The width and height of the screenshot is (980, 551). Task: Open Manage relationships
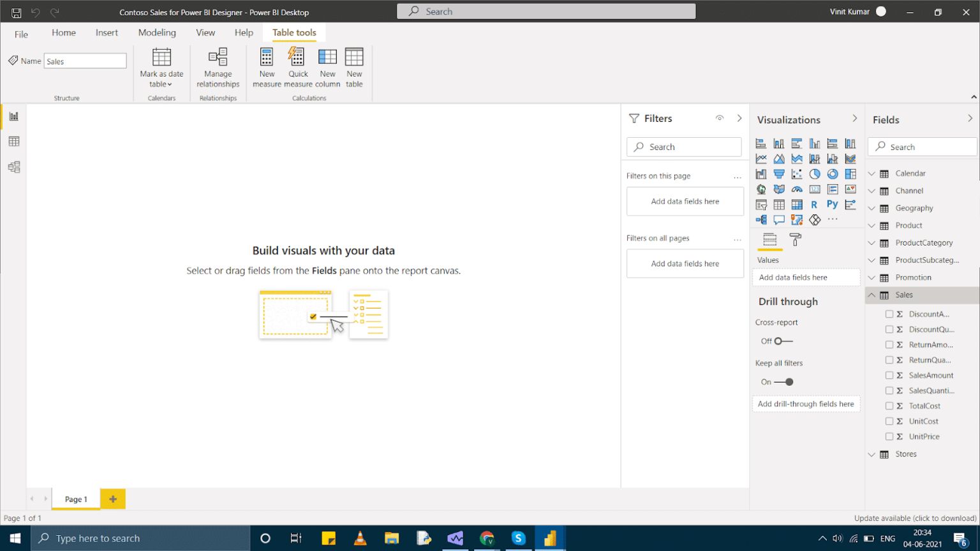218,67
